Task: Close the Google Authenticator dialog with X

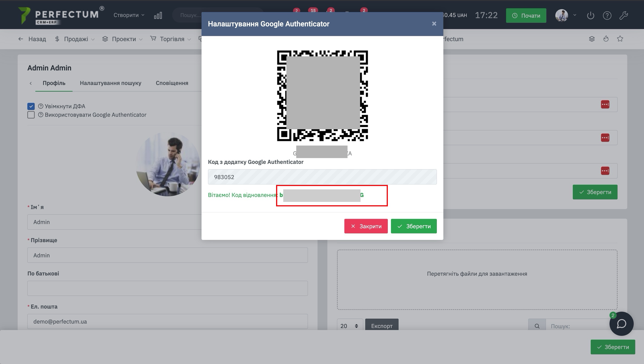Action: [434, 24]
